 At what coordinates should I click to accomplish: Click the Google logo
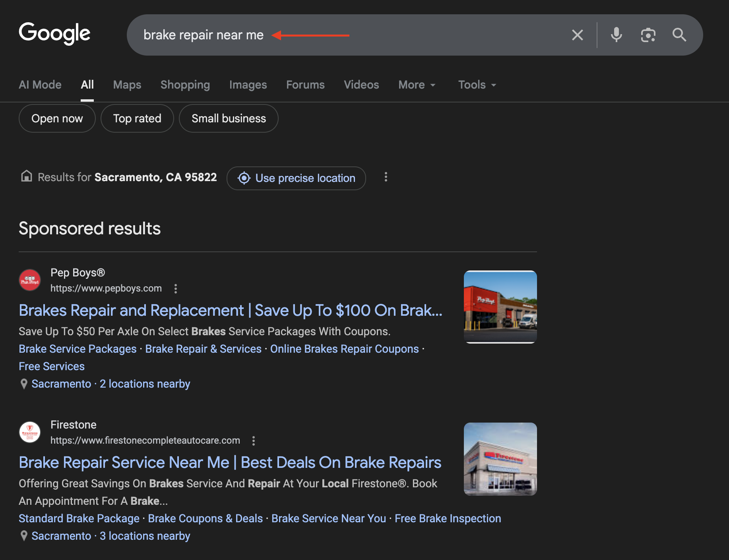click(x=54, y=34)
